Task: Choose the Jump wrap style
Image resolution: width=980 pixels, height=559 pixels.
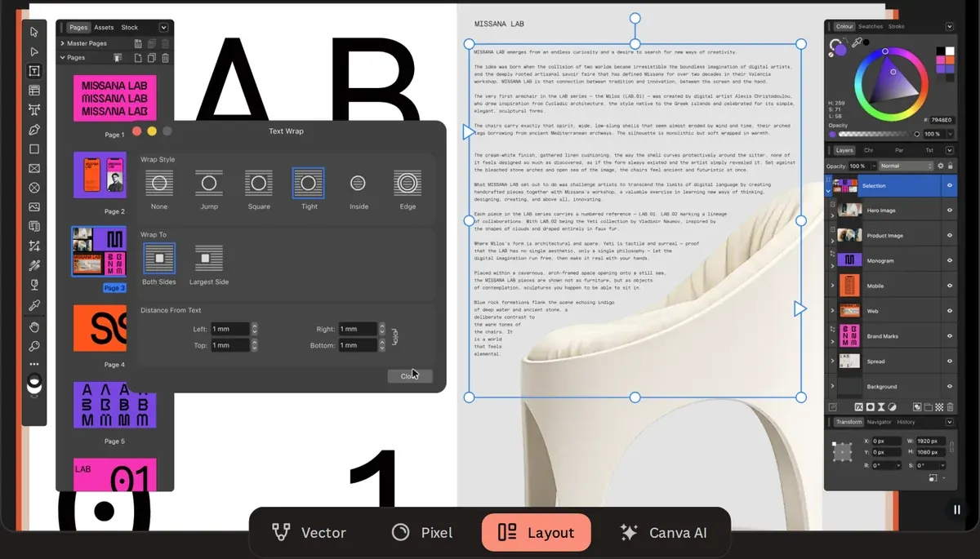Action: 209,184
